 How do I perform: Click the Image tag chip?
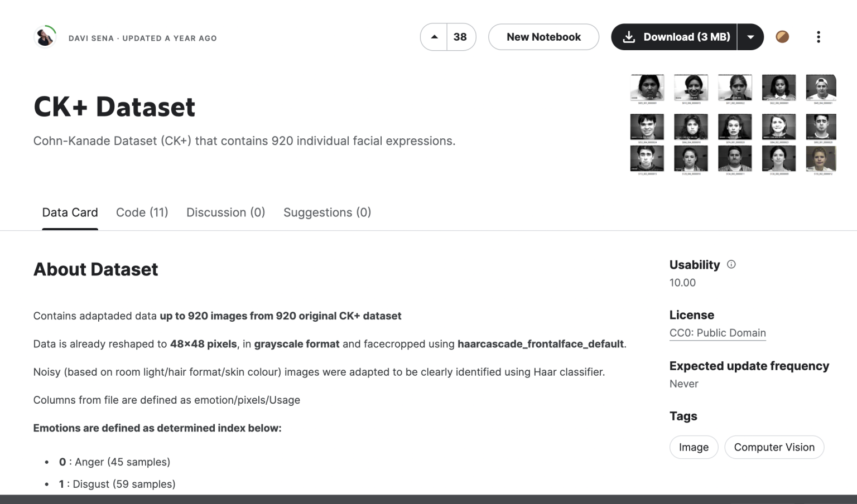tap(694, 447)
